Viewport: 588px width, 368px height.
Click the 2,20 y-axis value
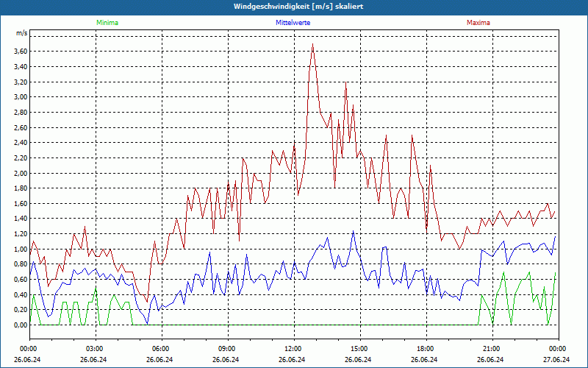coord(21,158)
